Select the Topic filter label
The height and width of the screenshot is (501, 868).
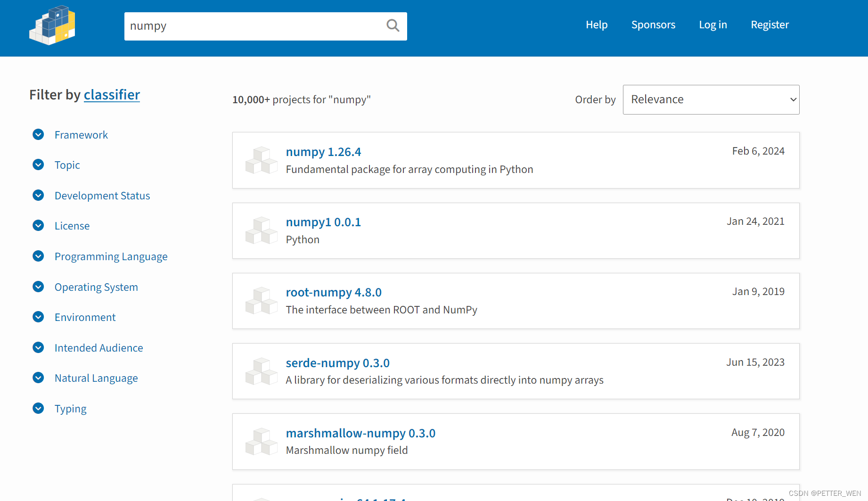[67, 165]
